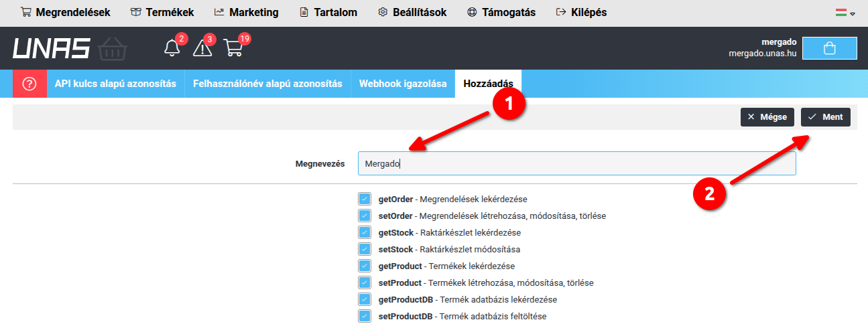The image size is (868, 324).
Task: Open the notifications bell icon
Action: 172,48
